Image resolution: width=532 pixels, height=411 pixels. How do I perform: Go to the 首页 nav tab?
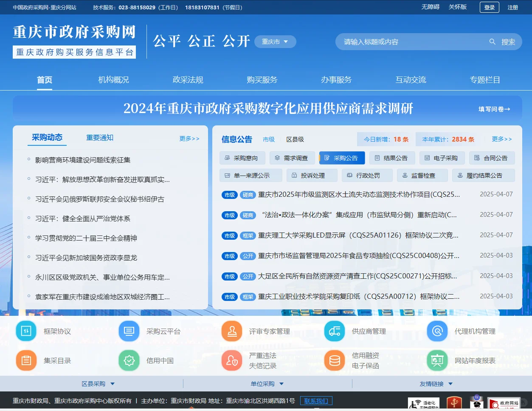pyautogui.click(x=45, y=80)
